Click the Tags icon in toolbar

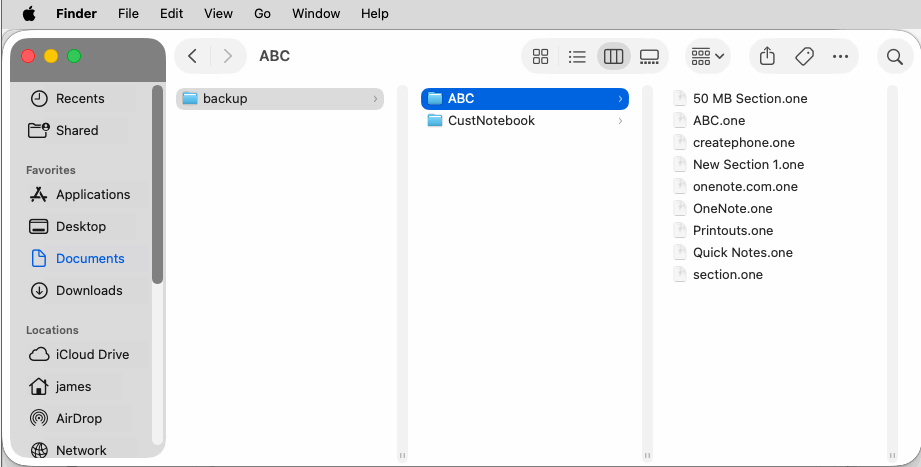(x=804, y=57)
